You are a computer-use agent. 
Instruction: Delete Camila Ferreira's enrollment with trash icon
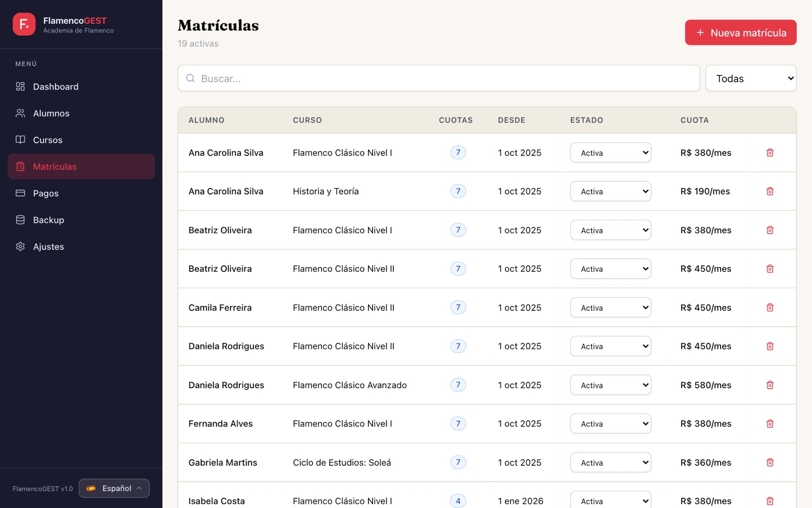coord(770,307)
